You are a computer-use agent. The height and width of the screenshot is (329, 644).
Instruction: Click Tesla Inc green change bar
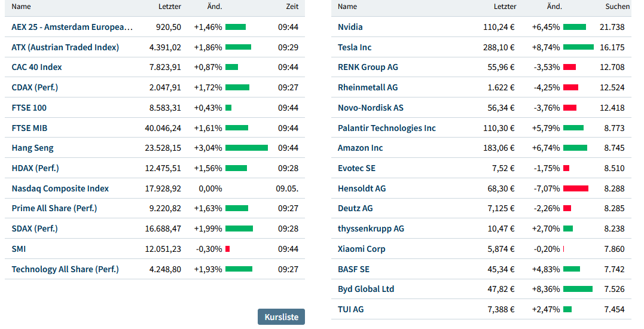tap(578, 47)
